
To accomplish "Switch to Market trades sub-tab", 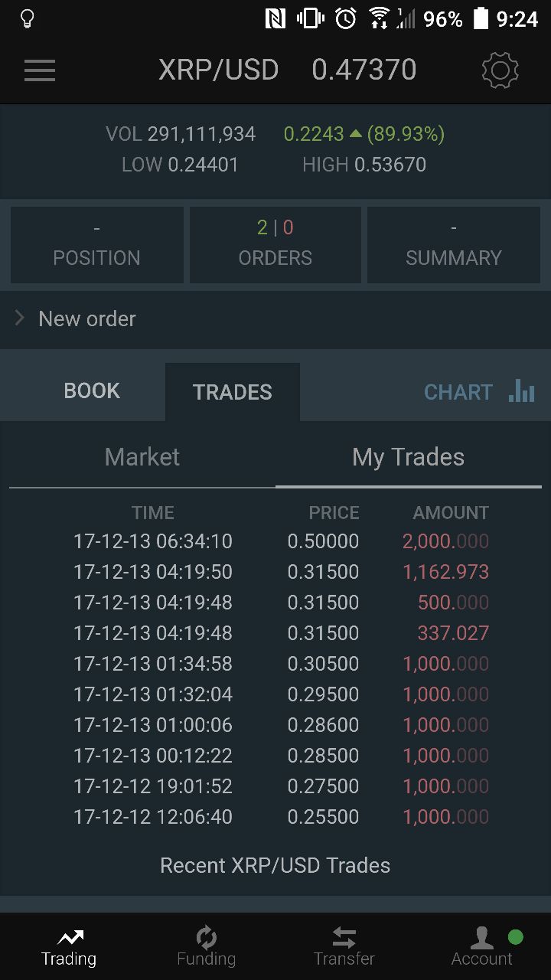I will [142, 457].
